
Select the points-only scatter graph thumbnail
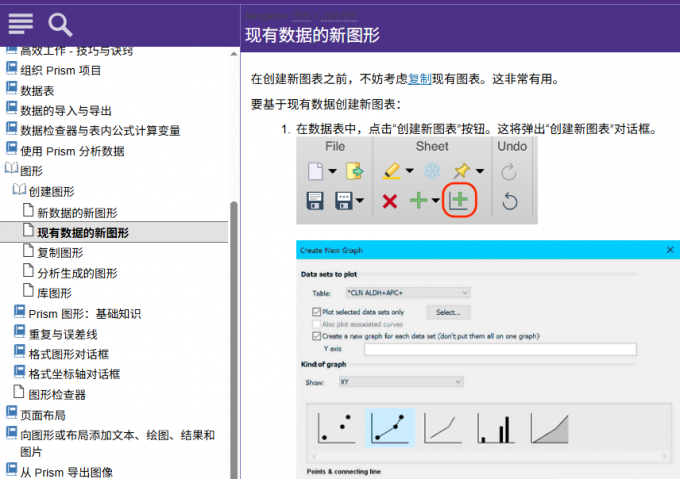[336, 427]
